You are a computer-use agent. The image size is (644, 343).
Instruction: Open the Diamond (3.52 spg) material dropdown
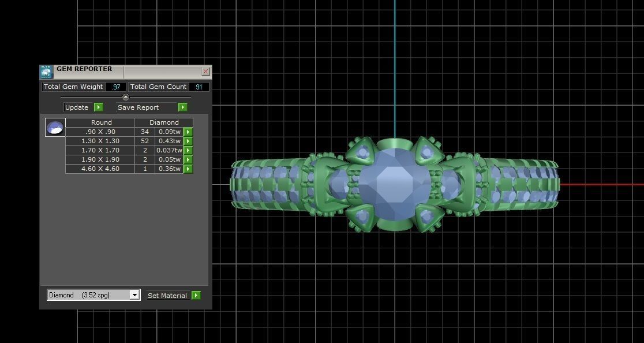click(134, 295)
